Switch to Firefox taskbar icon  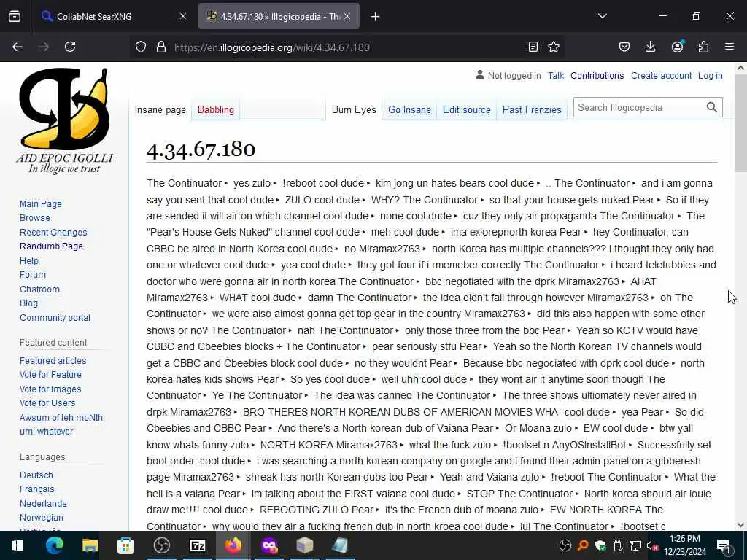coord(233,545)
